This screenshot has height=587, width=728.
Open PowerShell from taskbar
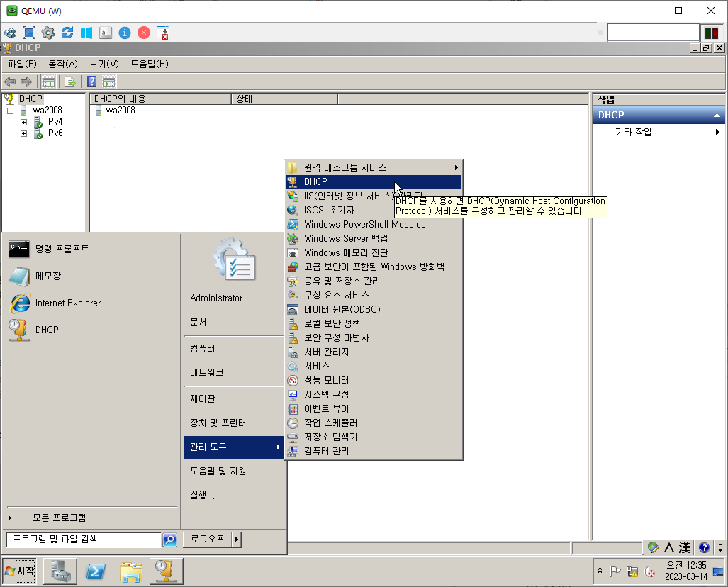coord(96,571)
